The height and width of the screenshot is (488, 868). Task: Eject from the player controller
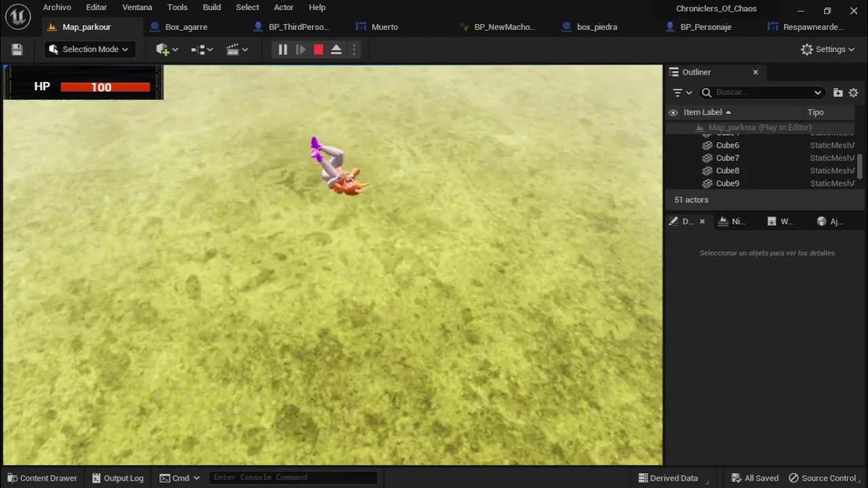point(336,49)
